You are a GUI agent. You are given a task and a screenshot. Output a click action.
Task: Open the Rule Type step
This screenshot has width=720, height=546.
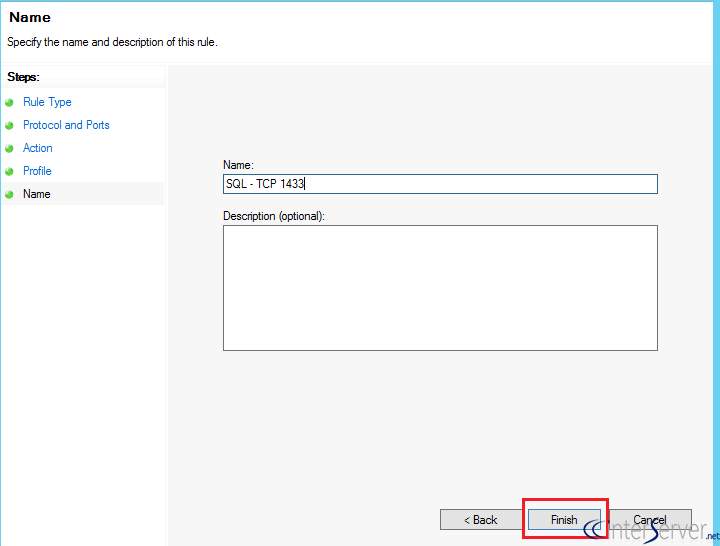47,102
